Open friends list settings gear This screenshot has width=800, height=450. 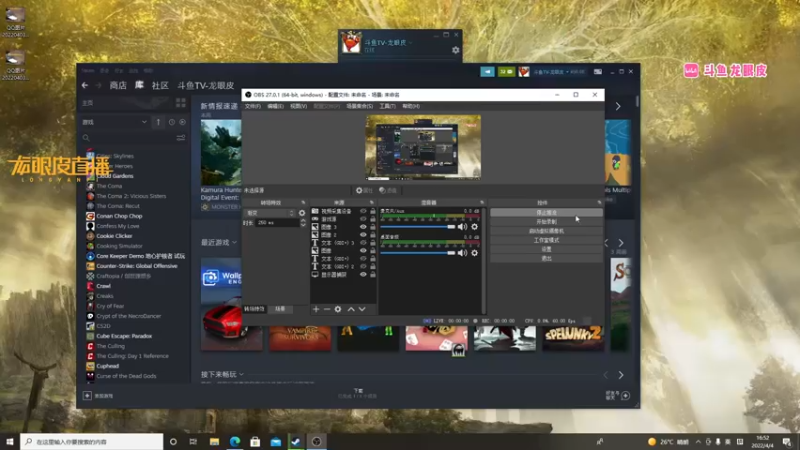pos(455,50)
